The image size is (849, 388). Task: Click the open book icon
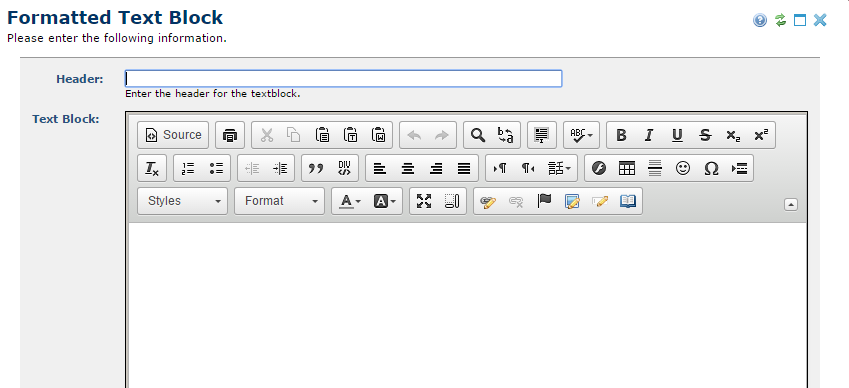click(628, 201)
